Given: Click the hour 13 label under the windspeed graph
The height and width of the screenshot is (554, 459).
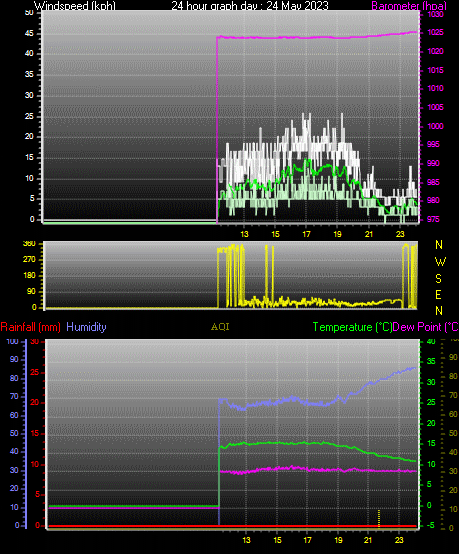Looking at the screenshot, I should pos(245,234).
